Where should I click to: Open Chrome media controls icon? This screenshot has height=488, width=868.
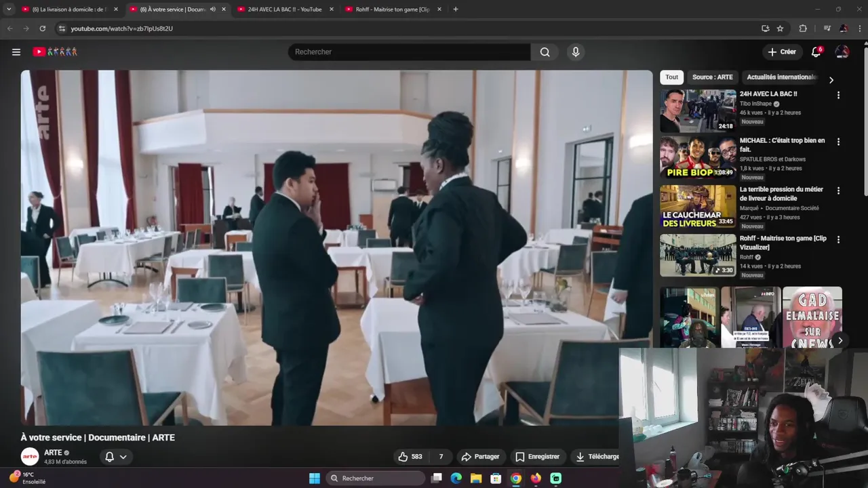(x=827, y=28)
